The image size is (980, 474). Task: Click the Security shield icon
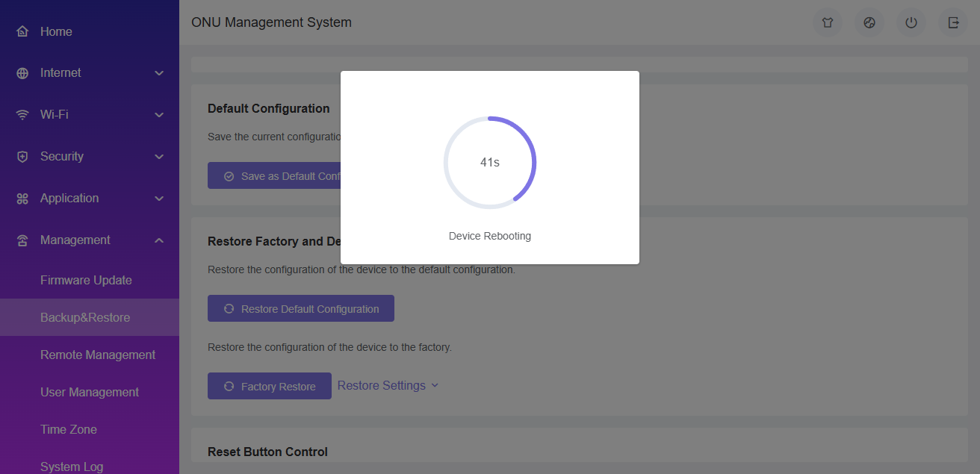point(22,157)
